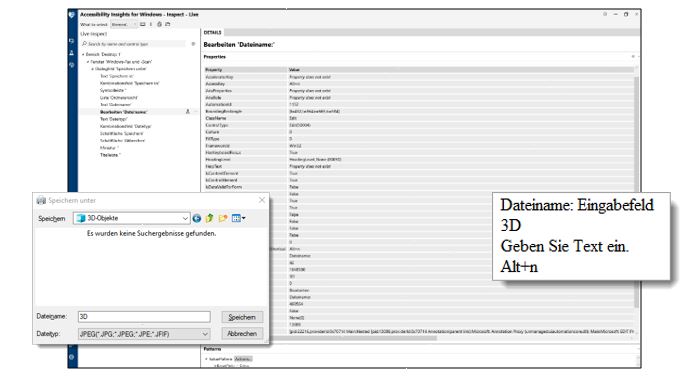Select tree item Text 'Dateiname:'
Image resolution: width=689 pixels, height=381 pixels.
pyautogui.click(x=116, y=105)
